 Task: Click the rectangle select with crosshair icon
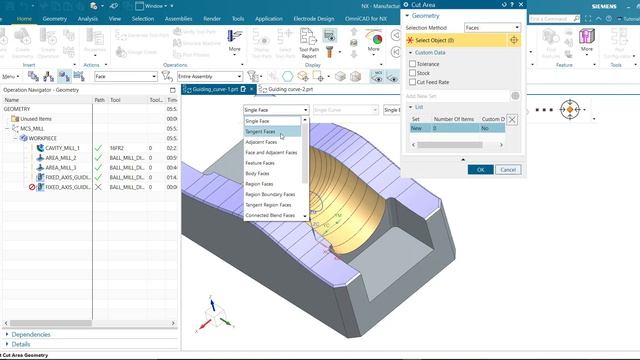point(318,76)
